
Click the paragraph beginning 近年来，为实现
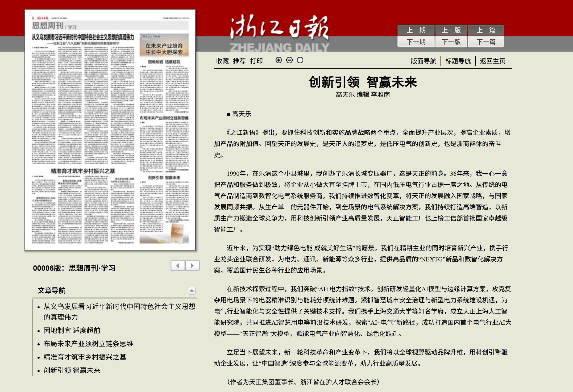pyautogui.click(x=361, y=259)
